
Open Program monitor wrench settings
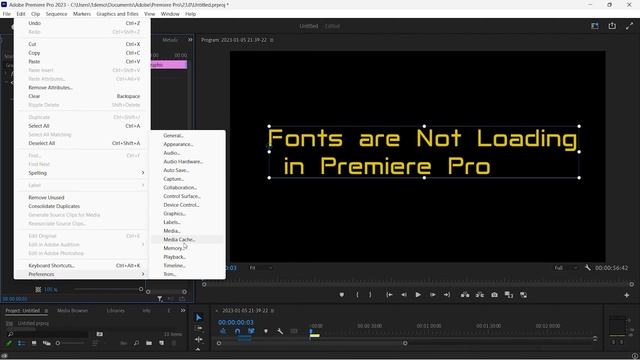pyautogui.click(x=588, y=268)
